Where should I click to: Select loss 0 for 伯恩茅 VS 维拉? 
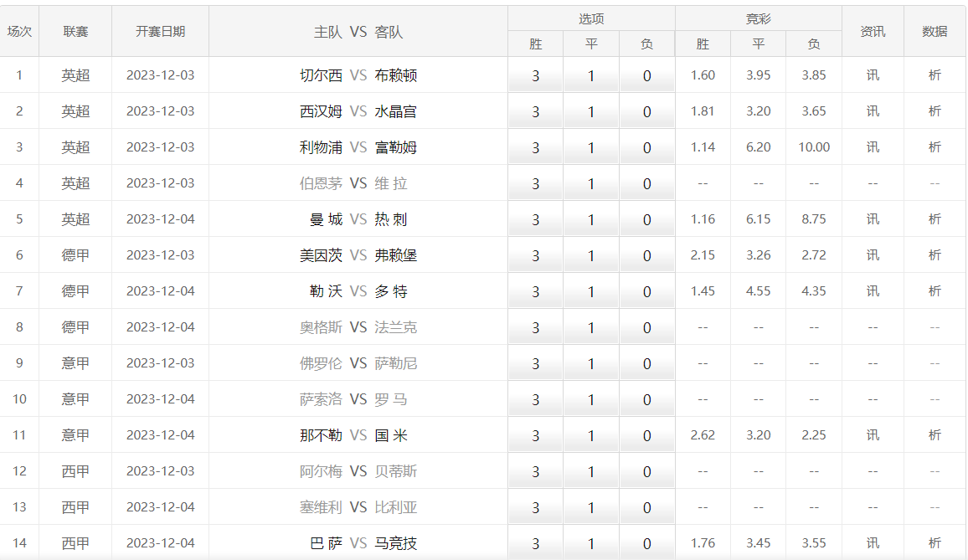point(646,183)
